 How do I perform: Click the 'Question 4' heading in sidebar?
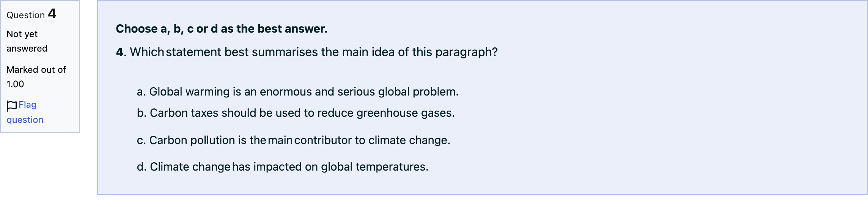pyautogui.click(x=31, y=14)
